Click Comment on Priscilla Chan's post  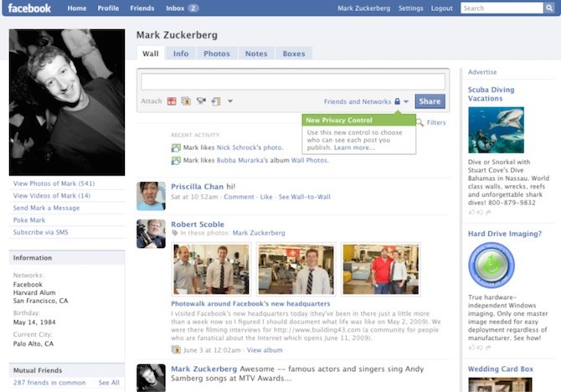[239, 197]
